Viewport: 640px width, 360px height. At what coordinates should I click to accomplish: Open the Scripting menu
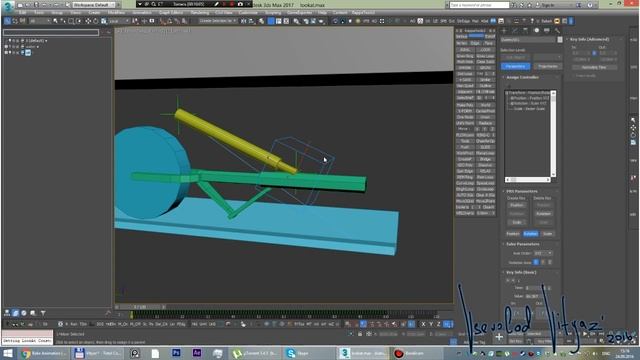[x=273, y=13]
